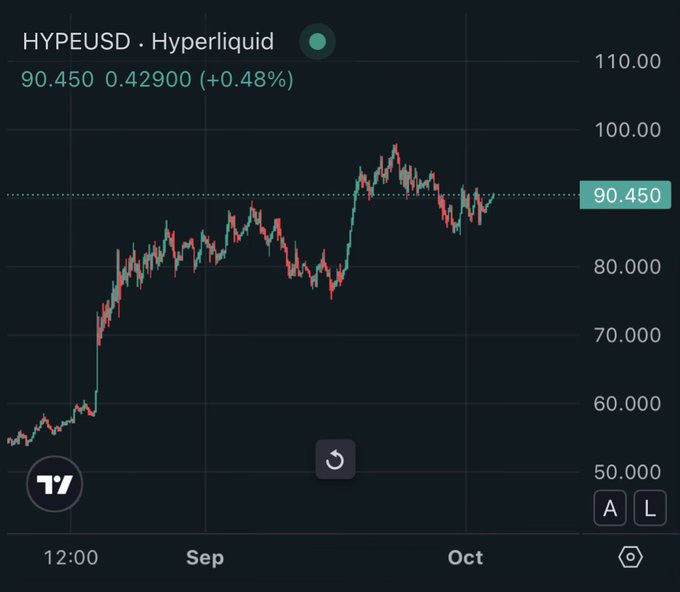Click the 90.450 current price label
Viewport: 680px width, 592px height.
pyautogui.click(x=625, y=195)
